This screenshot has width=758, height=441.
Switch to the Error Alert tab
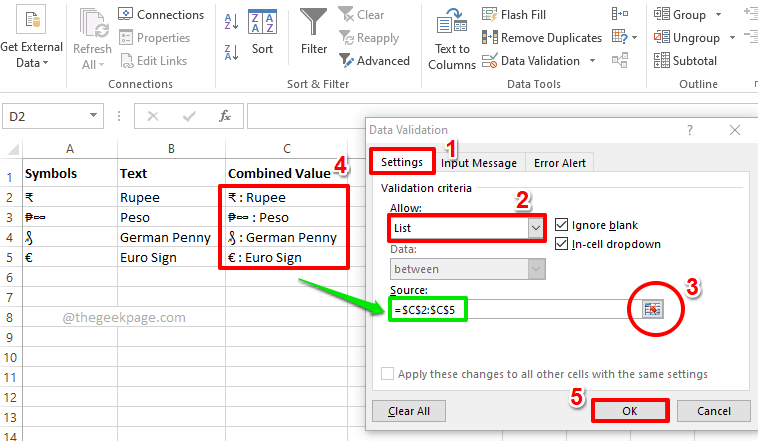pyautogui.click(x=560, y=162)
